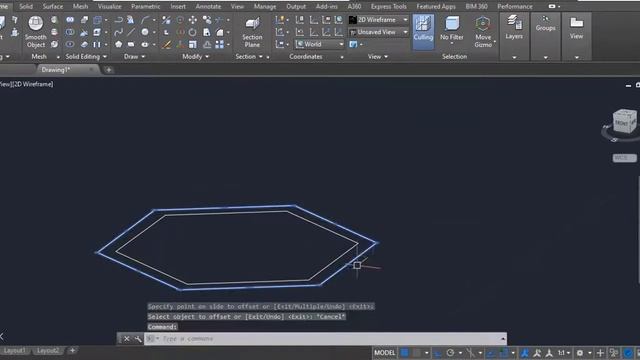Click the MODEL space button in status bar

click(385, 353)
